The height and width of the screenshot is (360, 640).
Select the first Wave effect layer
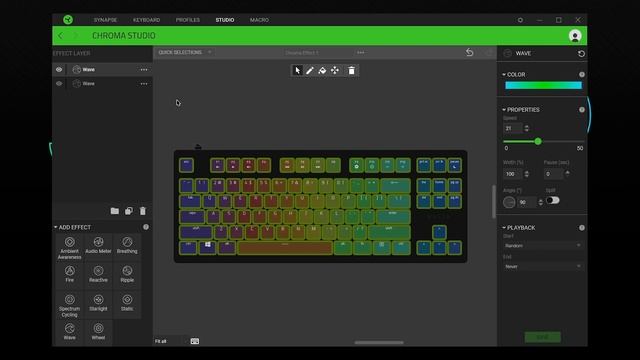pos(102,70)
